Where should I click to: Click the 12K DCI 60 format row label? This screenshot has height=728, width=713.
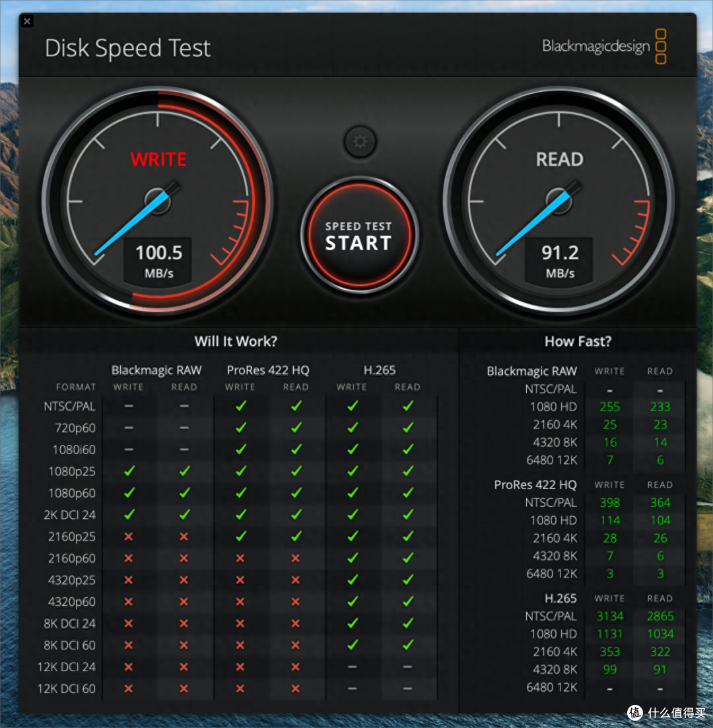[x=67, y=688]
